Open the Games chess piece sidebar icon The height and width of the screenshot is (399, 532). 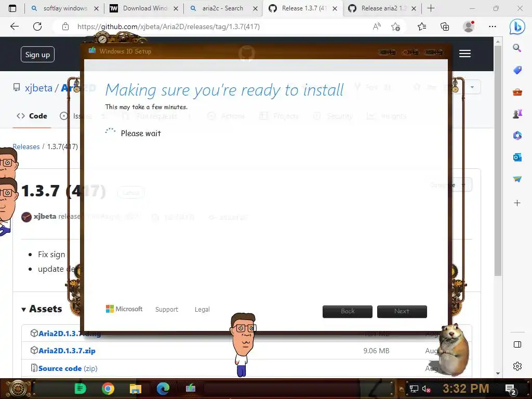click(517, 114)
